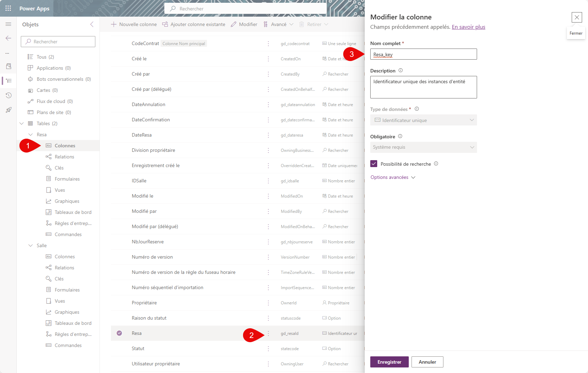Click the info icon beside Possibilité de recherche
The width and height of the screenshot is (588, 373).
tap(436, 164)
